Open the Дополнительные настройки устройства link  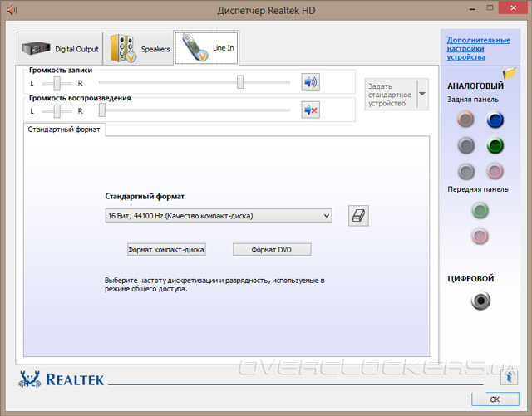point(479,48)
